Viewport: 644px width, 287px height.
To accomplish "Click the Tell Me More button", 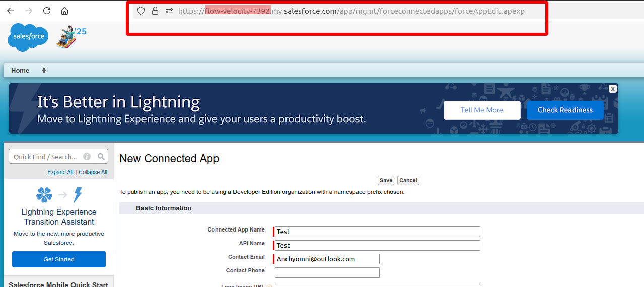I will [x=482, y=110].
